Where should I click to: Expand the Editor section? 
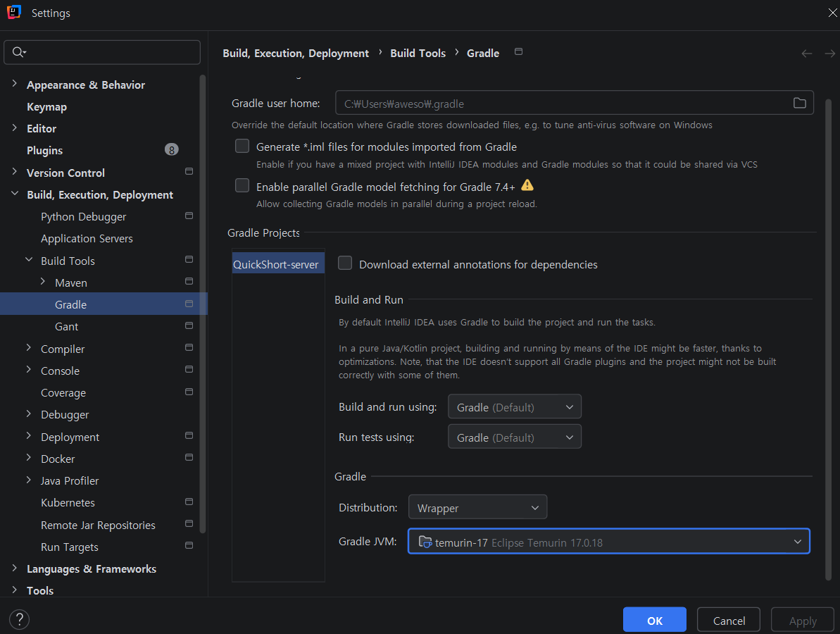pyautogui.click(x=15, y=128)
